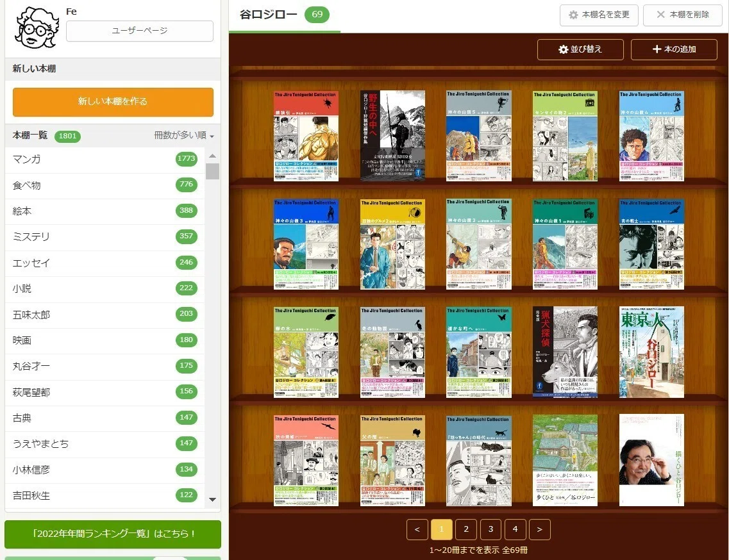Open the 2022年年間ランキング一覧 banner

(x=113, y=534)
